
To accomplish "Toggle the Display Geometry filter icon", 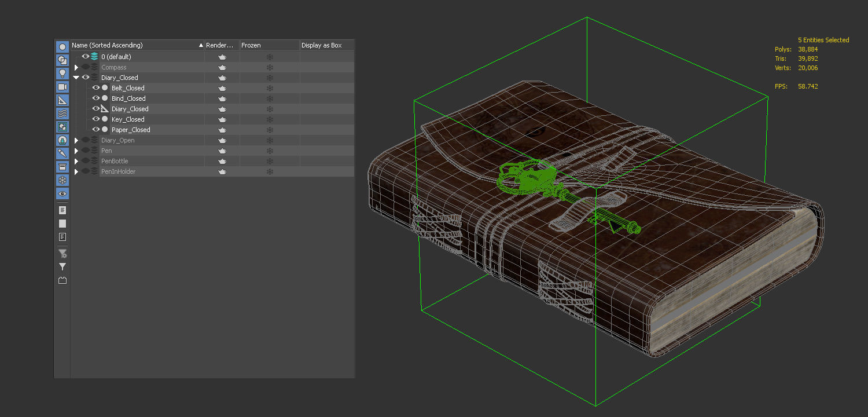I will (62, 47).
